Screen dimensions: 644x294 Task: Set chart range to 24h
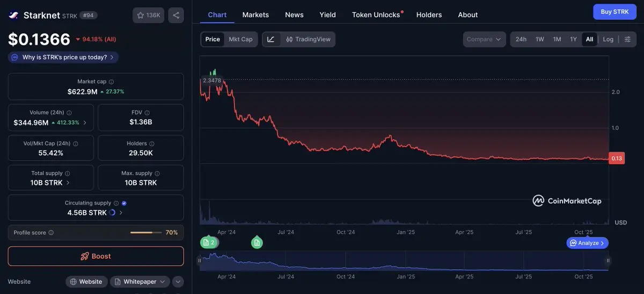pyautogui.click(x=521, y=39)
